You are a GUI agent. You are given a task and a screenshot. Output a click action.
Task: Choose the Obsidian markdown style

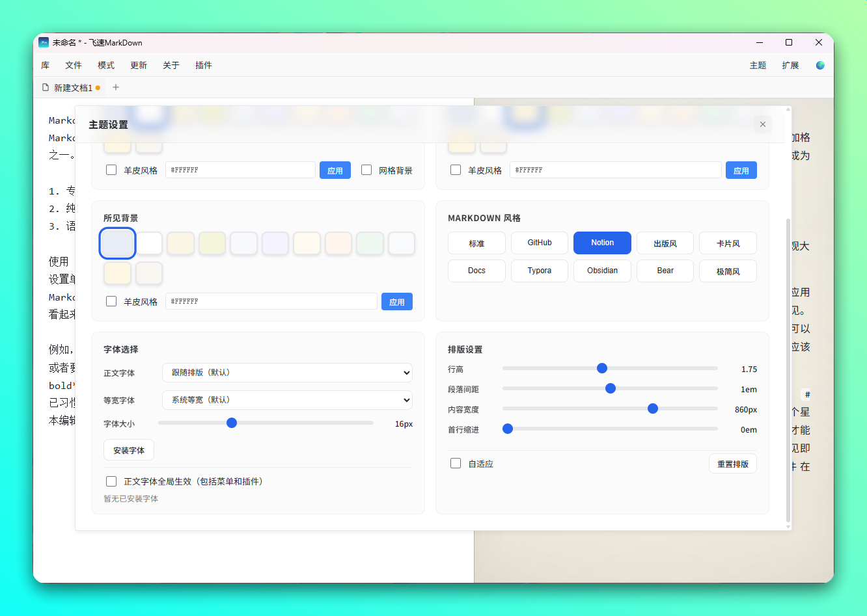coord(602,271)
